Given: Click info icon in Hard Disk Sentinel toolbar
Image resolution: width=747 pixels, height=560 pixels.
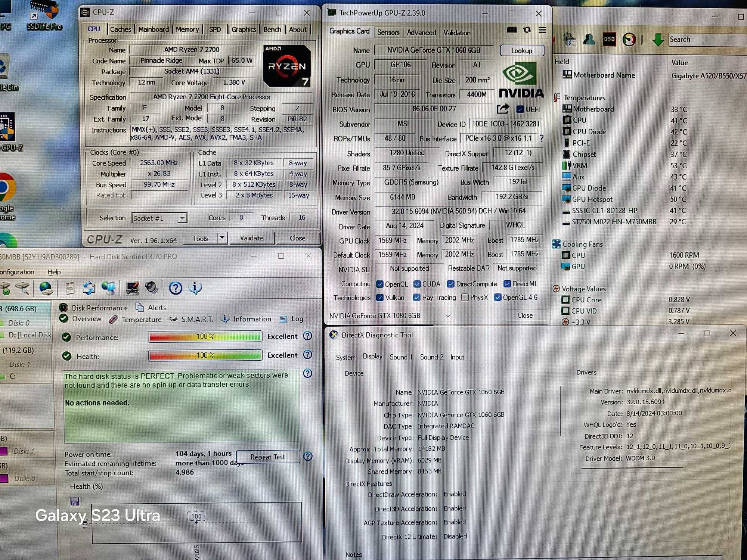Looking at the screenshot, I should pyautogui.click(x=195, y=288).
